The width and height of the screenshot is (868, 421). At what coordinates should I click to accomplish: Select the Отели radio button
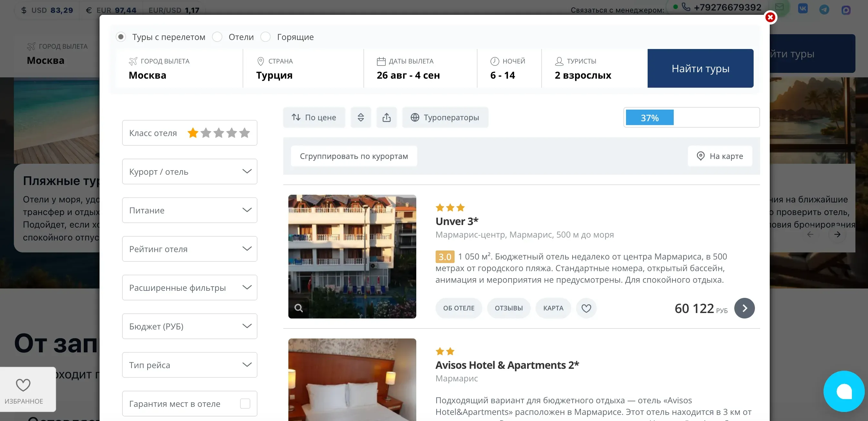(217, 37)
